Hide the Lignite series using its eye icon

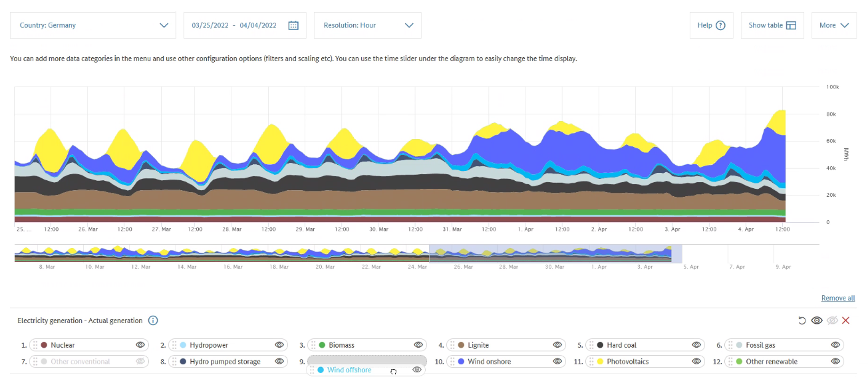click(557, 345)
